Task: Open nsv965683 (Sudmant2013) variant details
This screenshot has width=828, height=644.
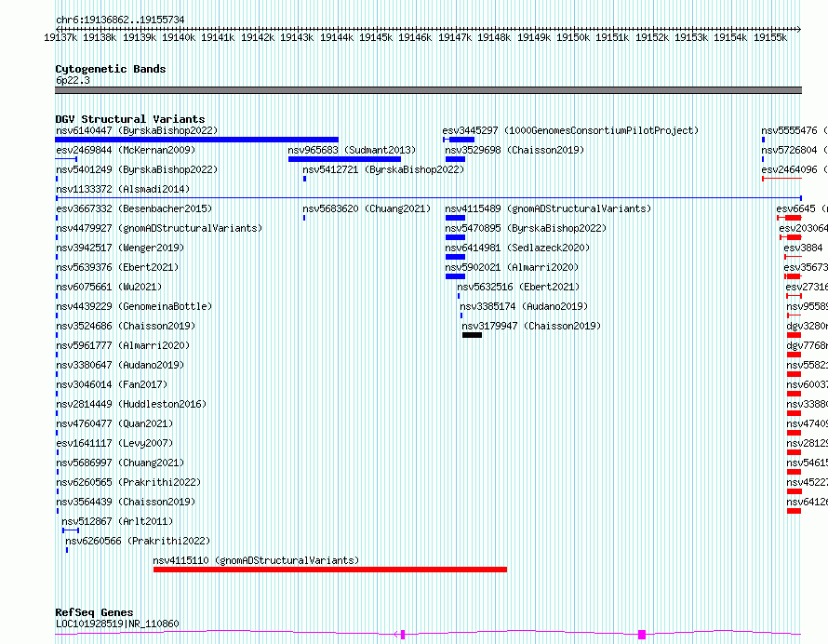Action: pos(352,150)
